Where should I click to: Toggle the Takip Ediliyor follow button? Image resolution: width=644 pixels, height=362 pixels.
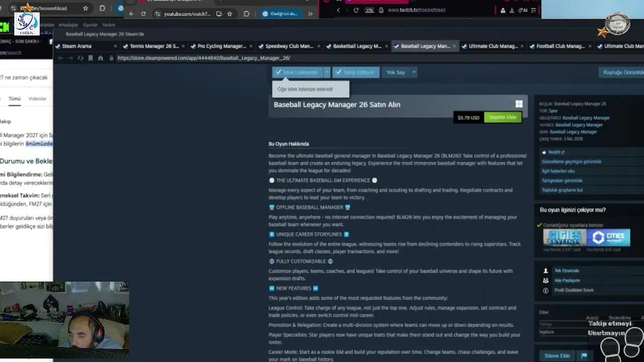click(x=355, y=72)
